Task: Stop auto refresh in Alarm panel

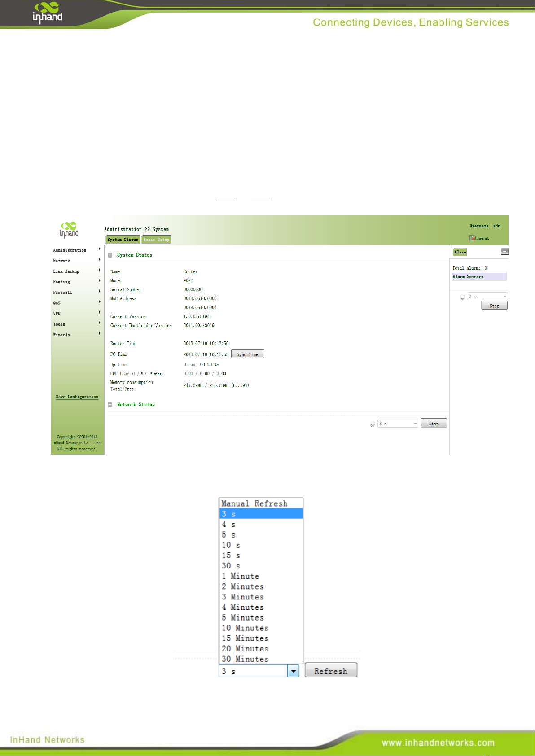Action: pos(494,306)
